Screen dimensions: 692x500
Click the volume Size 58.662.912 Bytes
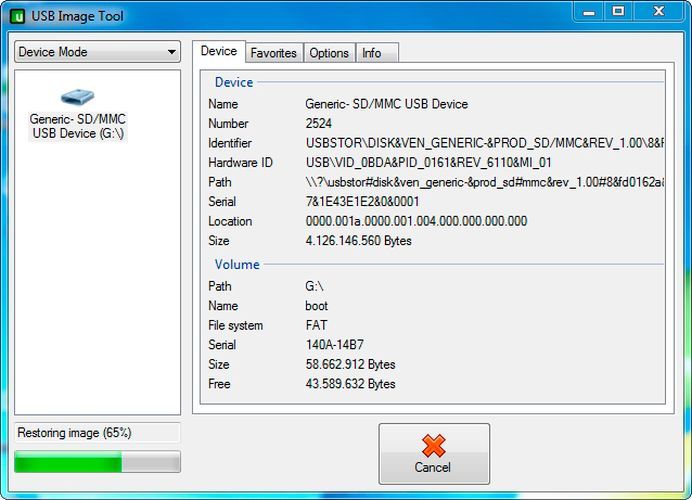coord(350,365)
